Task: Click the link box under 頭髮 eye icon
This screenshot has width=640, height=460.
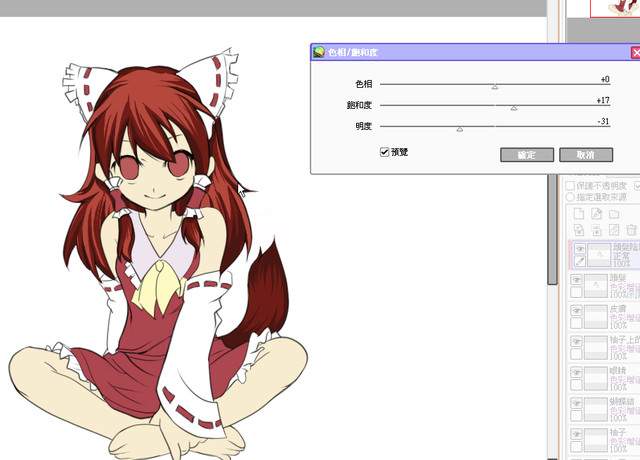Action: coord(576,292)
